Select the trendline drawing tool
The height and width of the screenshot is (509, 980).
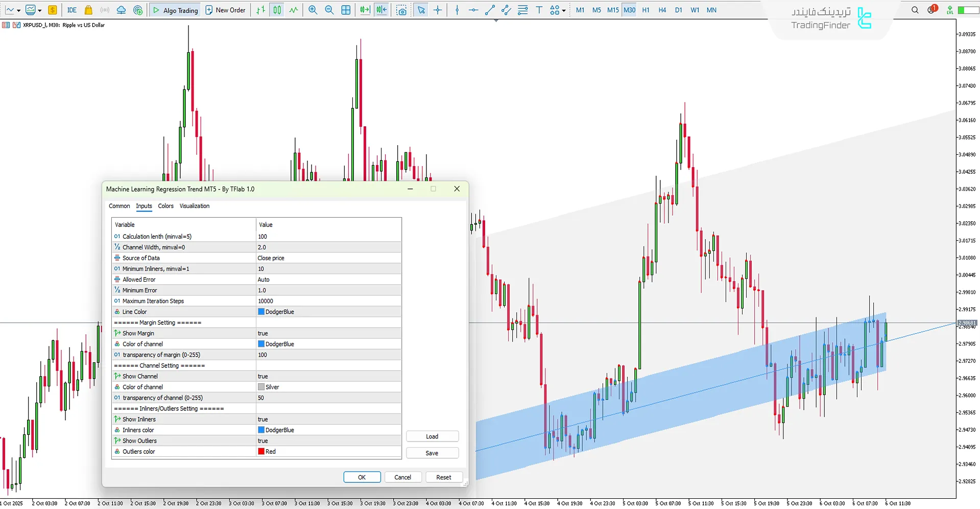point(490,10)
